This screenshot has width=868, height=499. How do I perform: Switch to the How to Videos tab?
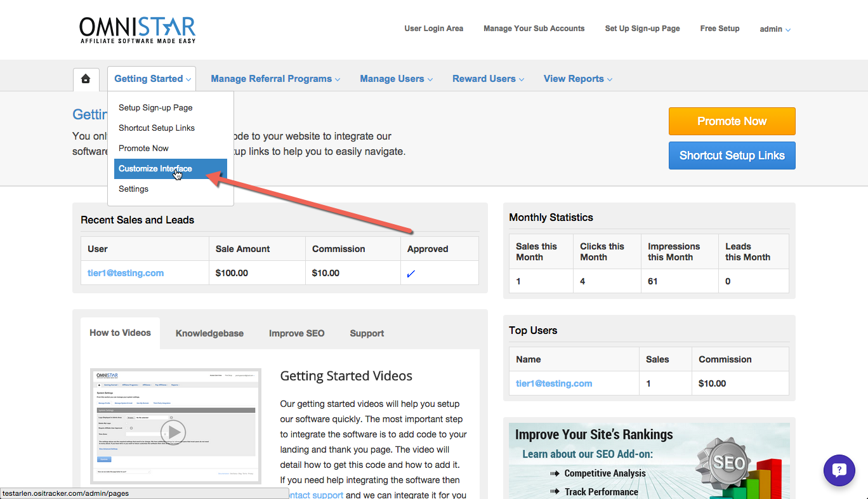coord(120,333)
